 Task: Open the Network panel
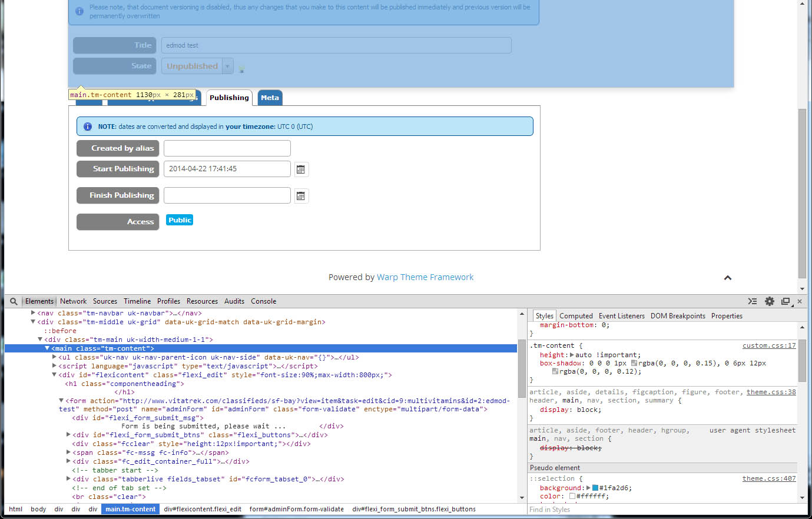tap(73, 301)
